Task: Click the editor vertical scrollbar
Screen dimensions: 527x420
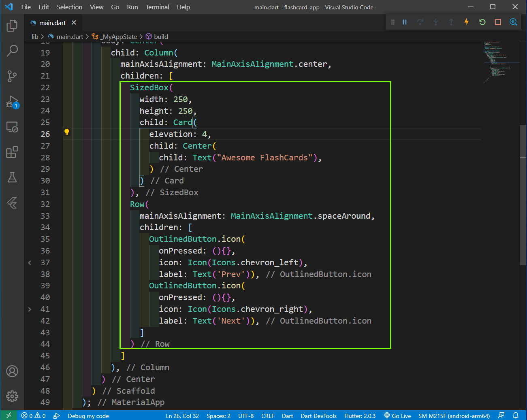Action: pos(523,195)
